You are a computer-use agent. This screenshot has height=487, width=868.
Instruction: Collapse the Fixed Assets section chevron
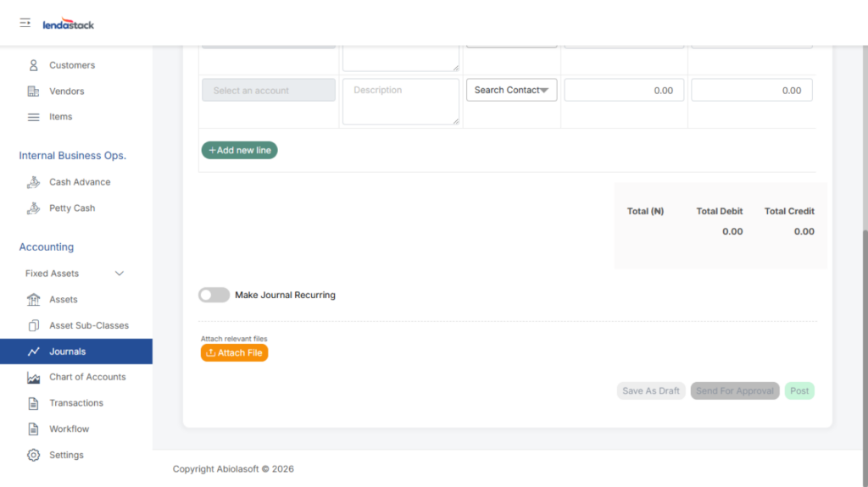pyautogui.click(x=120, y=274)
